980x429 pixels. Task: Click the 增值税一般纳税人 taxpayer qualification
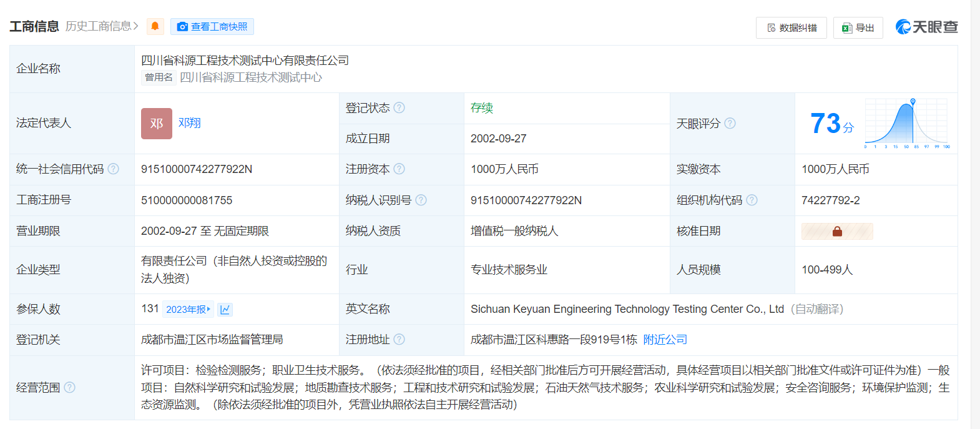click(514, 231)
